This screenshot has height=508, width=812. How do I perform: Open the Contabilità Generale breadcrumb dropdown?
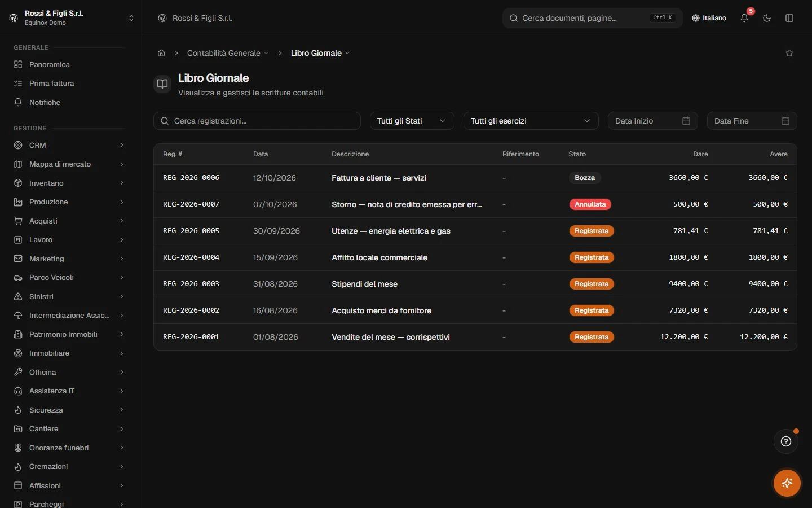point(228,53)
